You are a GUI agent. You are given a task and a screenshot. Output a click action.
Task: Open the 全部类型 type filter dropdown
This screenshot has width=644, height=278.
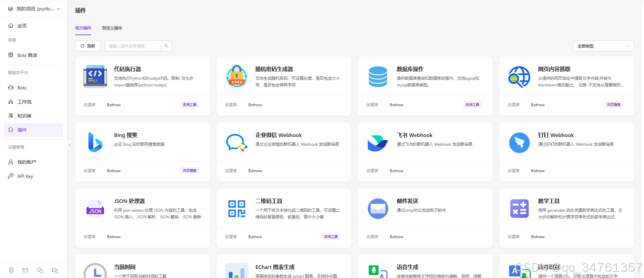pyautogui.click(x=603, y=46)
